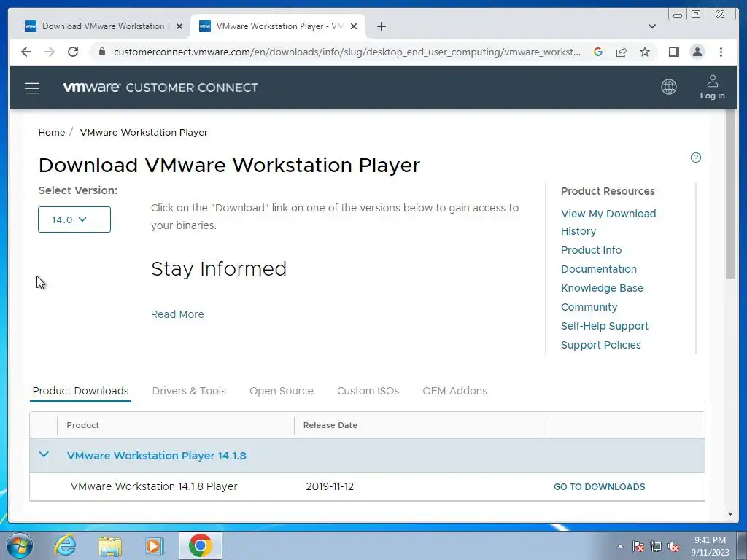The width and height of the screenshot is (747, 560).
Task: Open the hamburger navigation menu
Action: pos(32,87)
